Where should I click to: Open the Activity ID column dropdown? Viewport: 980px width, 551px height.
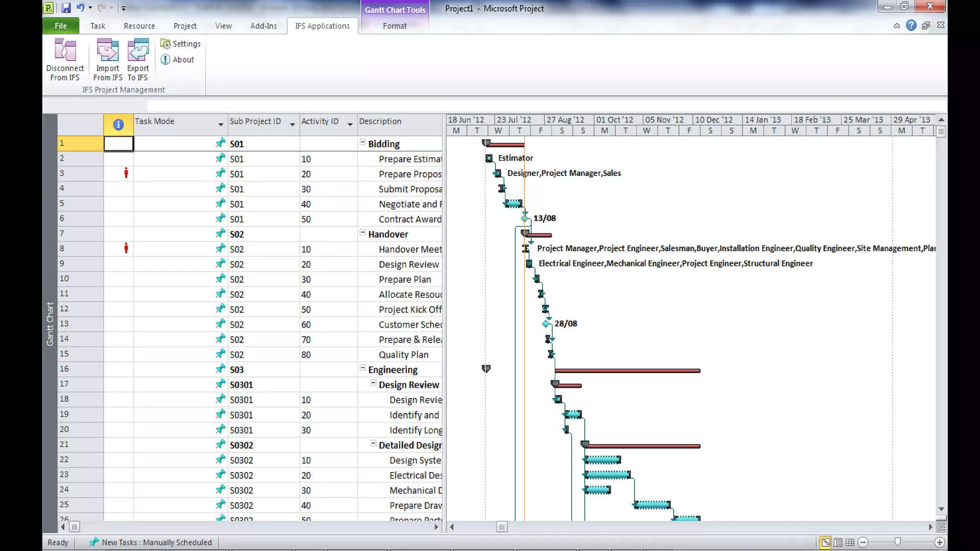tap(350, 124)
